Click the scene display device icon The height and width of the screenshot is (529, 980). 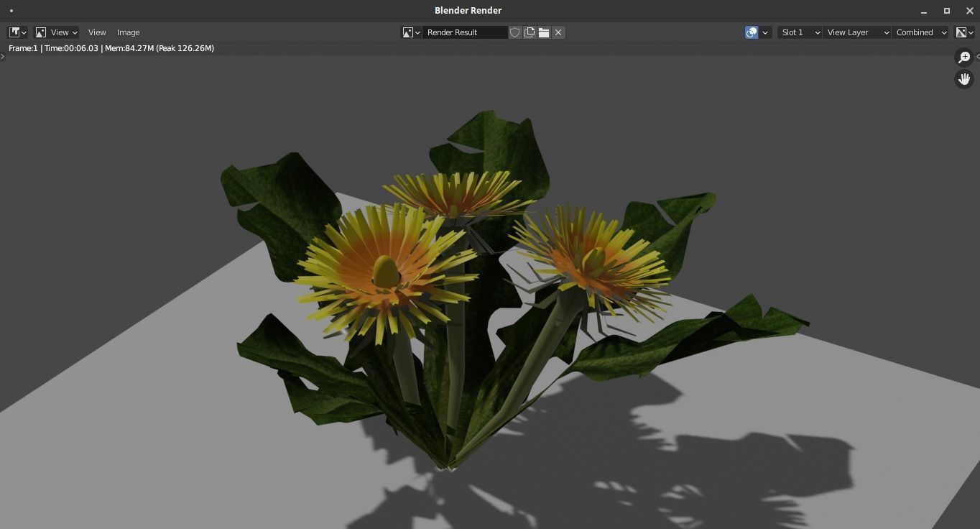click(x=752, y=32)
